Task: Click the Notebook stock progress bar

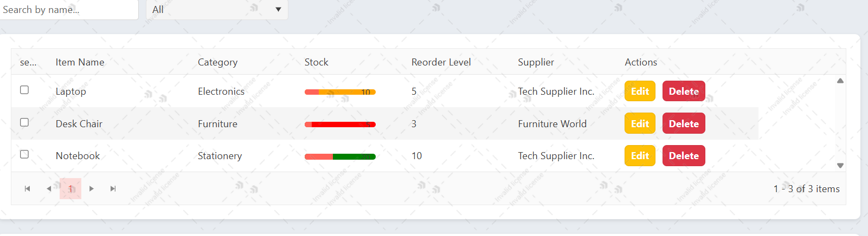Action: click(340, 157)
